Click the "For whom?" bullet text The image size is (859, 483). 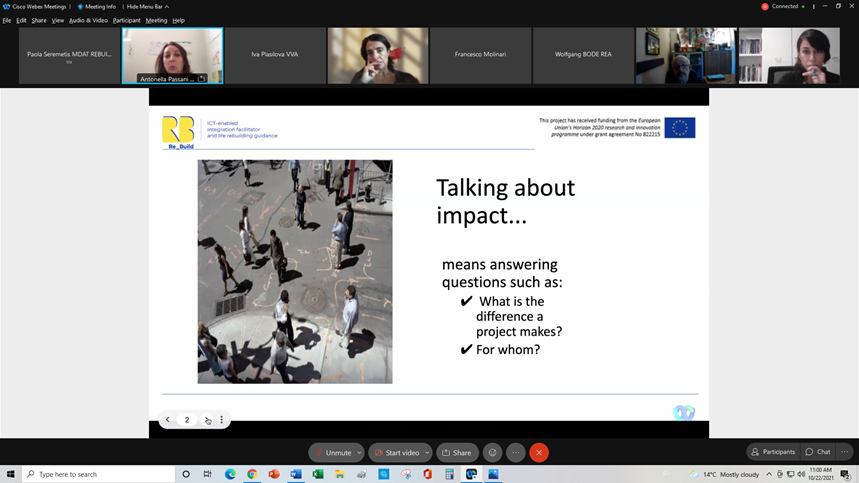(x=508, y=350)
